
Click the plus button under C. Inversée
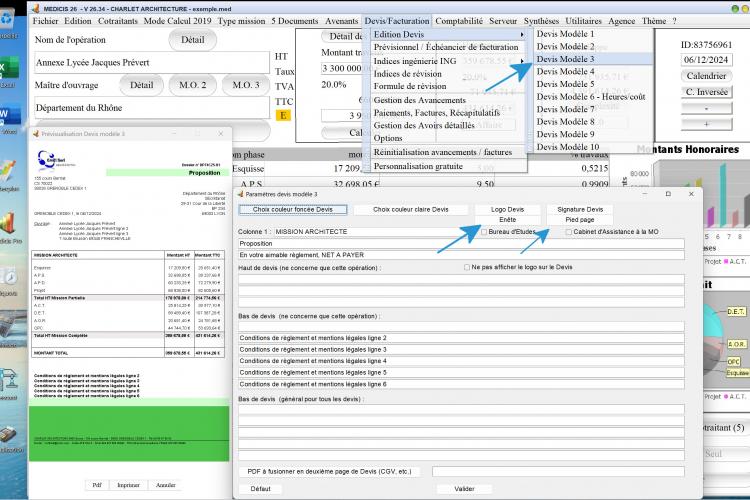(x=706, y=124)
